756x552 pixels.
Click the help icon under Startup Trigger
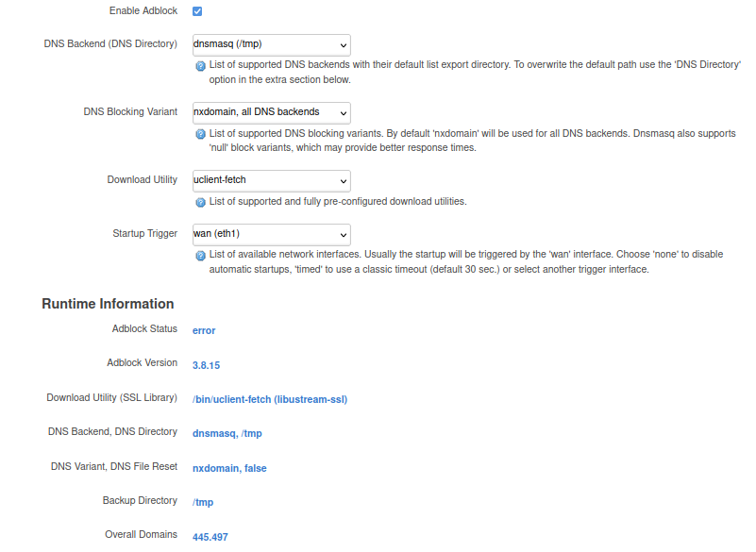[x=201, y=256]
